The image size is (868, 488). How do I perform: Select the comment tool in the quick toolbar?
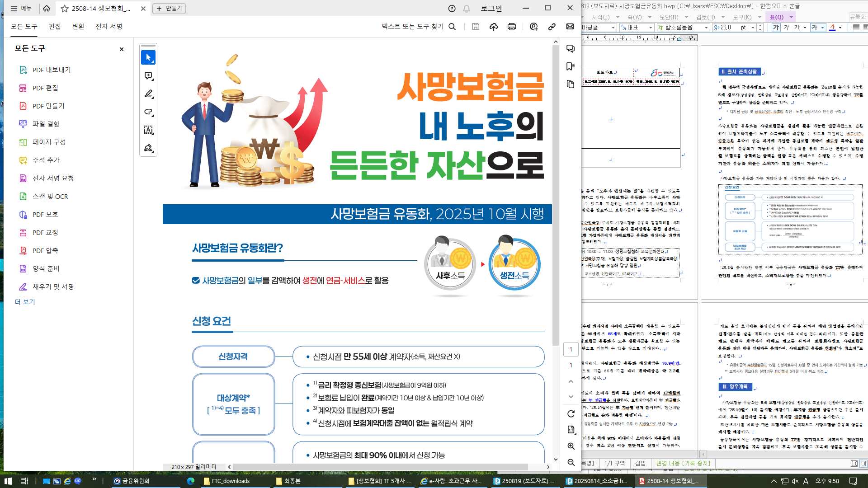click(x=148, y=75)
